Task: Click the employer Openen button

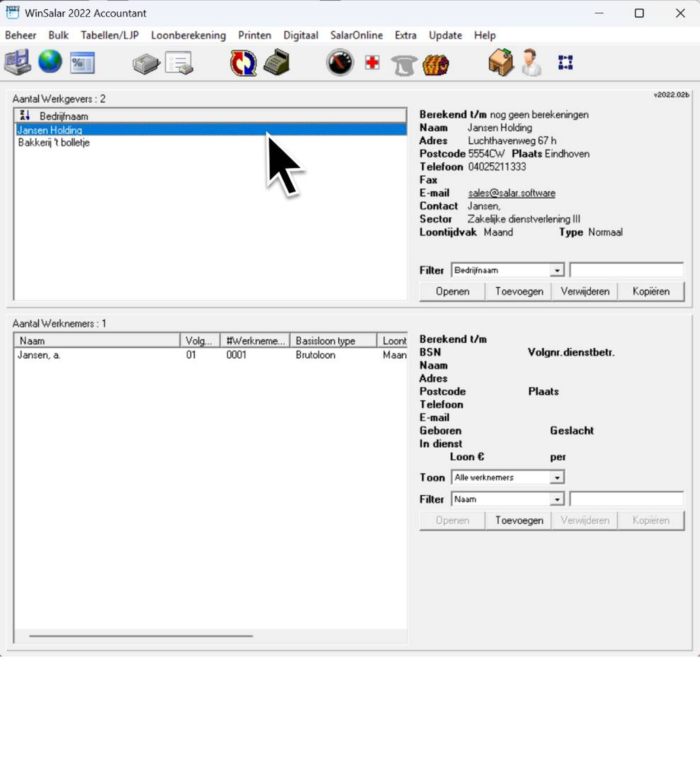Action: tap(452, 291)
